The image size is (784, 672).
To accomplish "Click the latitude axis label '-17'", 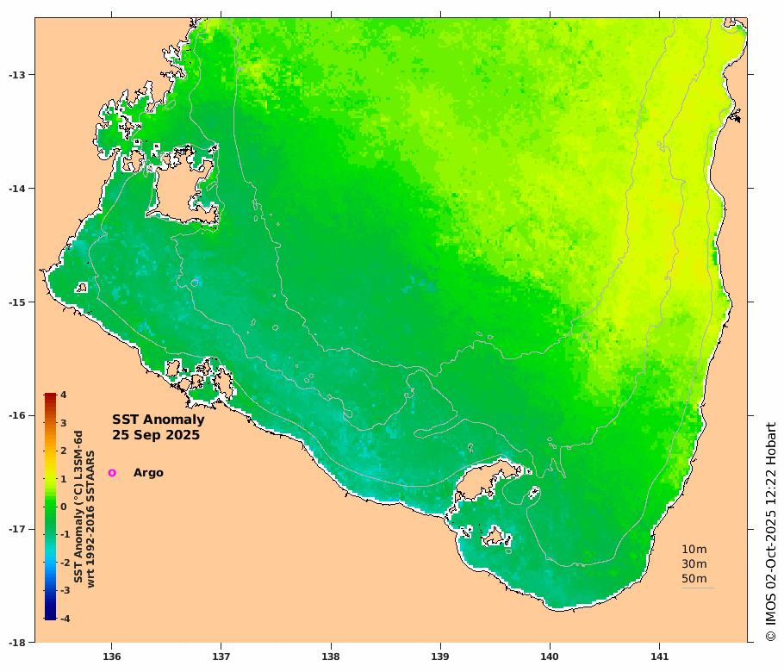I will (16, 529).
